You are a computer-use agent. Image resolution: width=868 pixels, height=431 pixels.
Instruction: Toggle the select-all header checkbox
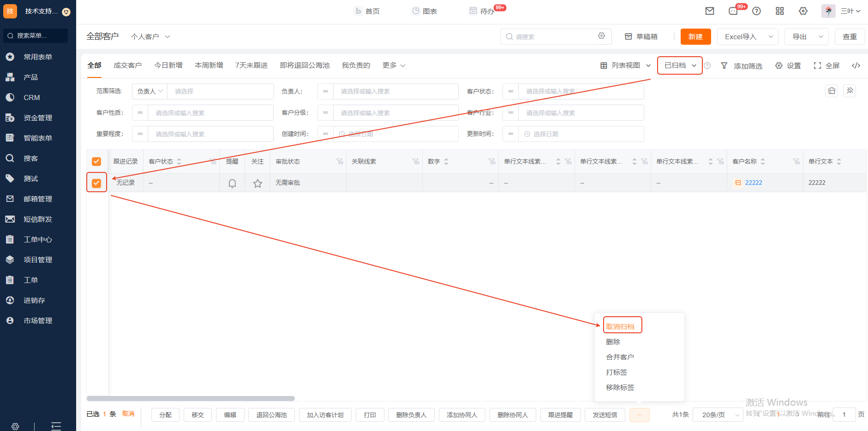(96, 161)
